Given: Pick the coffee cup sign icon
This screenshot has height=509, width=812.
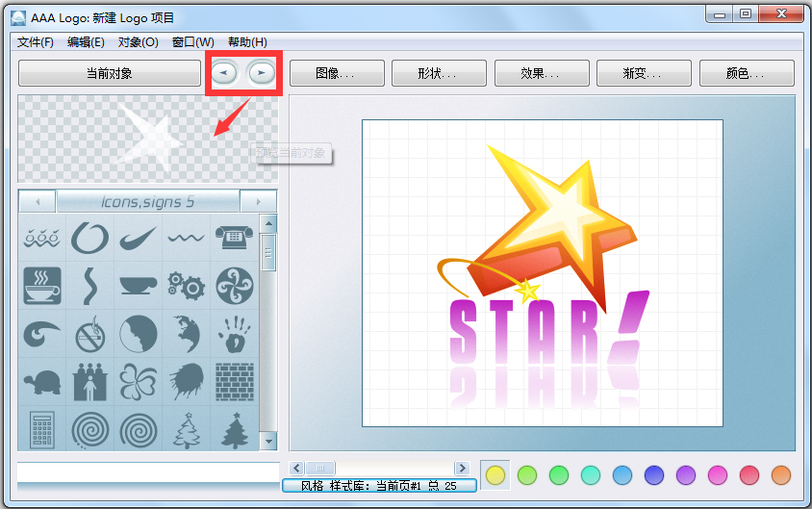Looking at the screenshot, I should click(41, 285).
